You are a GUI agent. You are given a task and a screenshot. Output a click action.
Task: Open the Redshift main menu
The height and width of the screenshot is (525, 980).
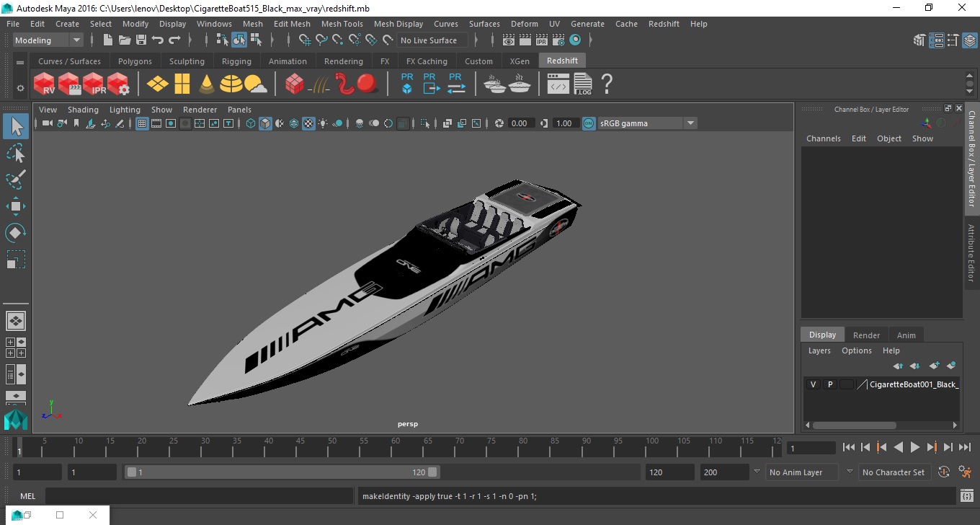tap(664, 24)
